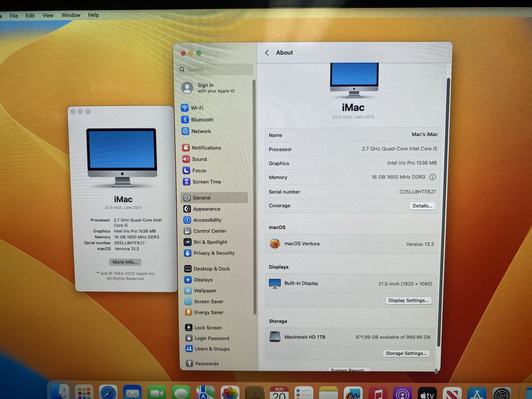
Task: Click "971.99 GB available of 999.86 GB" text
Action: click(x=393, y=337)
